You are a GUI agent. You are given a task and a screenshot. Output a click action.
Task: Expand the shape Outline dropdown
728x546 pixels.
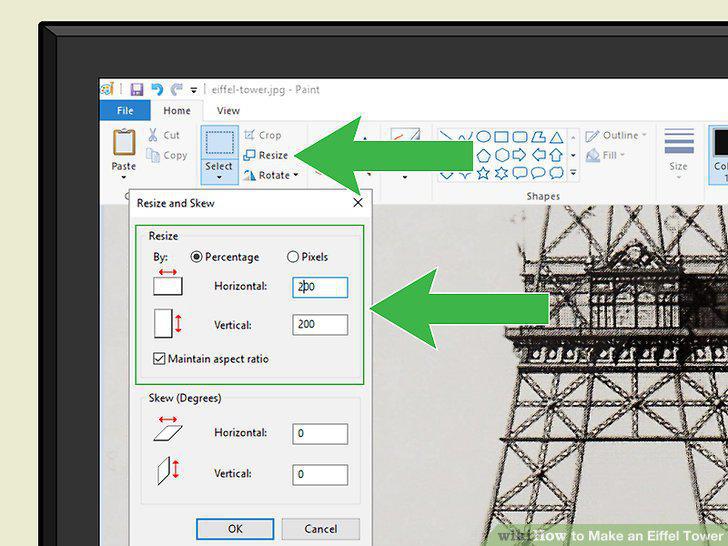[644, 135]
